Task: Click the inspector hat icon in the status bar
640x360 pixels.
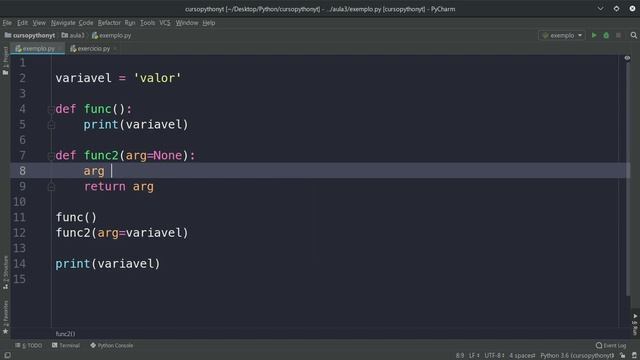Action: (x=635, y=356)
